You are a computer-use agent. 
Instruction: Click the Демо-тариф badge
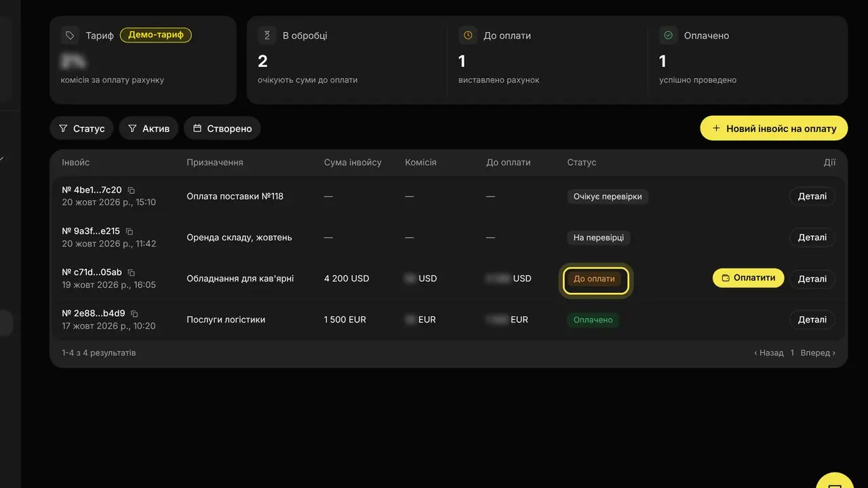coord(156,35)
